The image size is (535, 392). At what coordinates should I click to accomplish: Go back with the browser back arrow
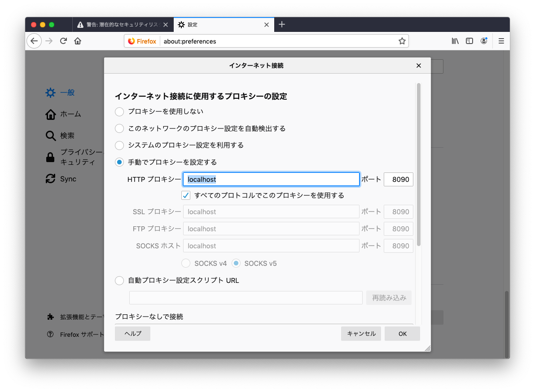[34, 41]
